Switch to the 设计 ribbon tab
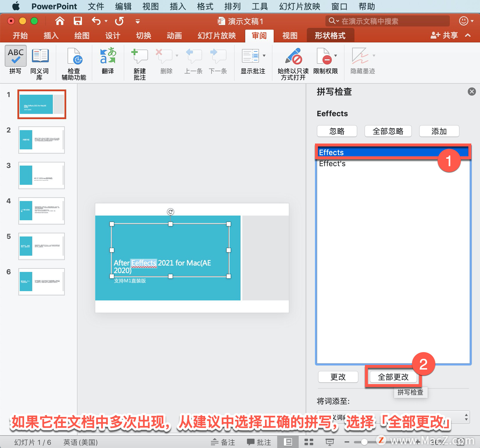 pos(113,35)
